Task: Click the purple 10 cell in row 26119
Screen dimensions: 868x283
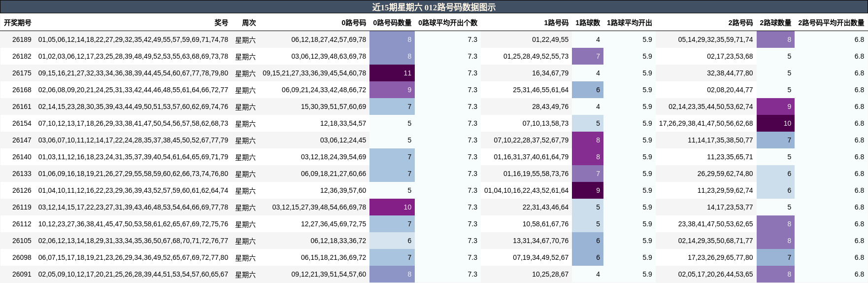Action: (392, 207)
